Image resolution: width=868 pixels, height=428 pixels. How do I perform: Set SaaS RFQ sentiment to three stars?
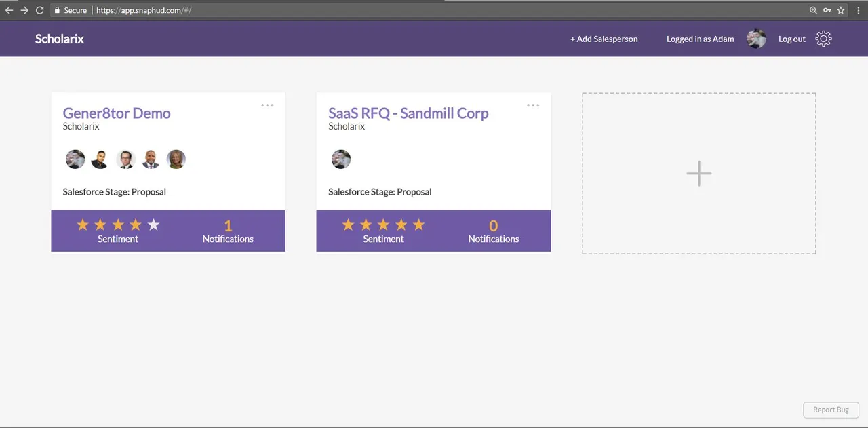pos(384,225)
